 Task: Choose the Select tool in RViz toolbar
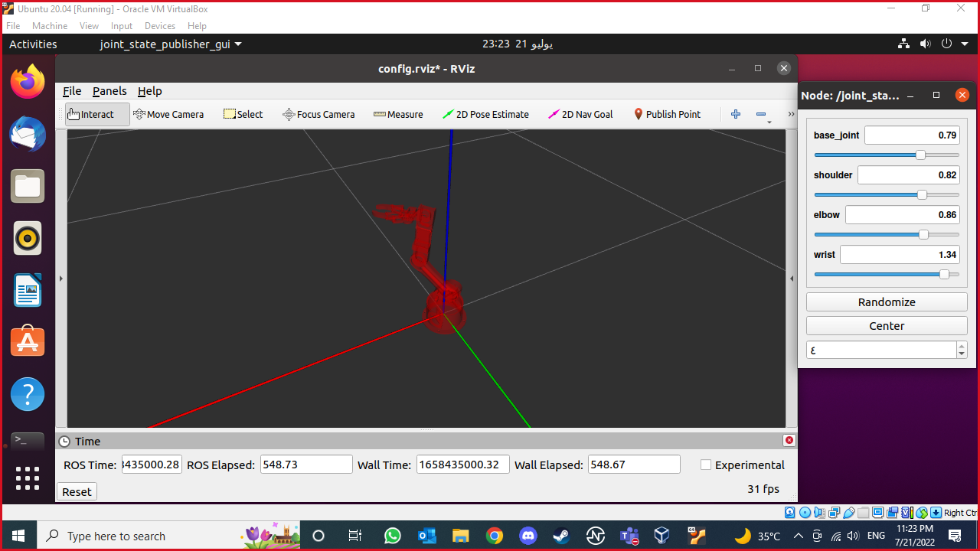243,114
